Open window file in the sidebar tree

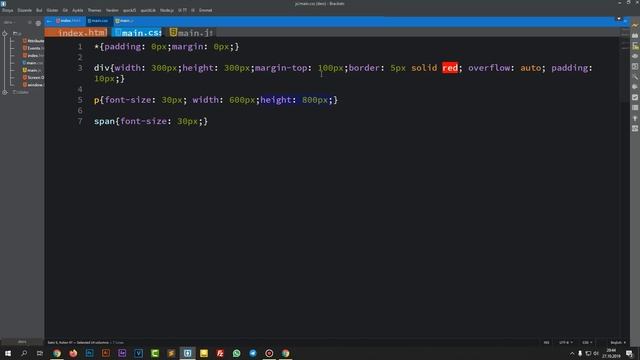click(33, 85)
